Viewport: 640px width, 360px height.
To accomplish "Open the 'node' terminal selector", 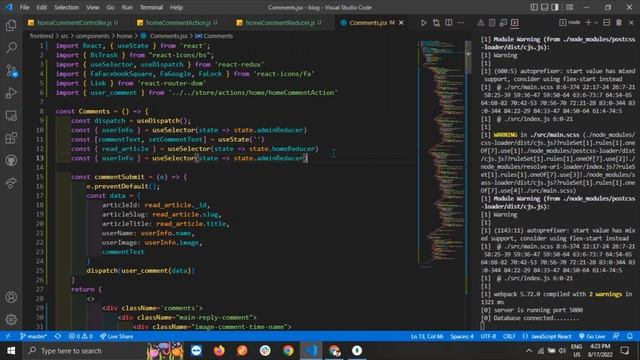I will pos(570,23).
